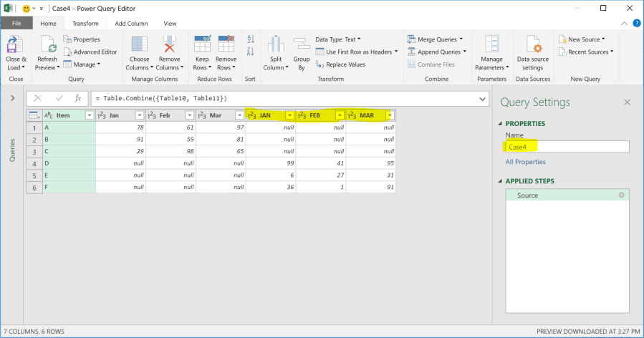Screen dimensions: 644x338
Task: Click Replace Values button
Action: 341,64
